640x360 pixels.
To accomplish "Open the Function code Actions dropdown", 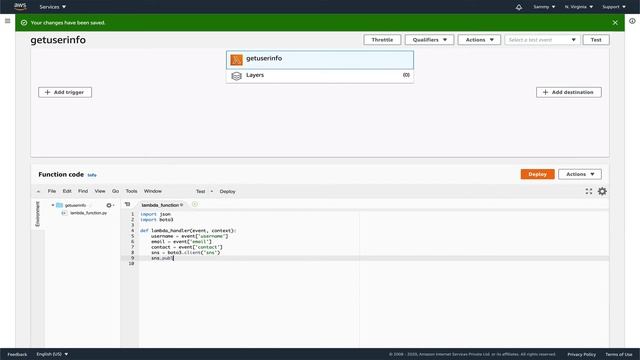I will (x=580, y=174).
